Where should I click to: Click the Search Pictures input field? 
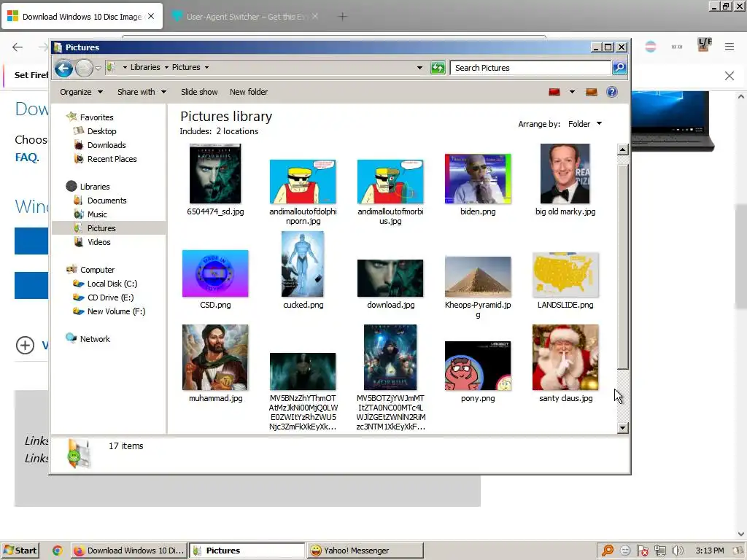click(531, 68)
